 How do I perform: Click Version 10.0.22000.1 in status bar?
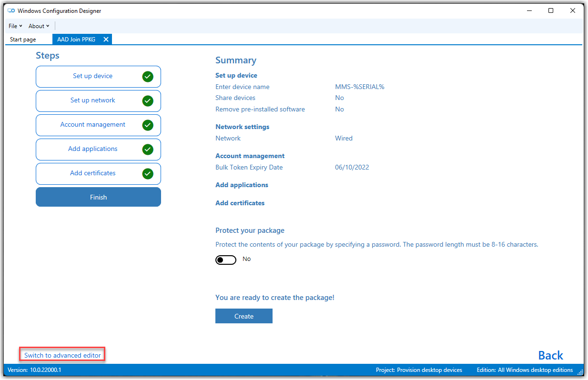(34, 370)
